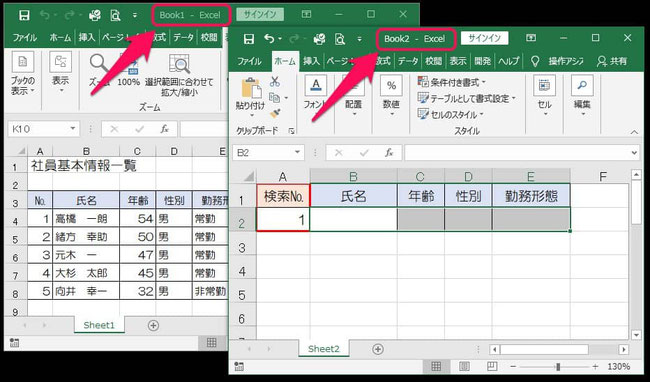Open the Number (数値) percent group in Book2
The image size is (650, 382).
(x=391, y=95)
